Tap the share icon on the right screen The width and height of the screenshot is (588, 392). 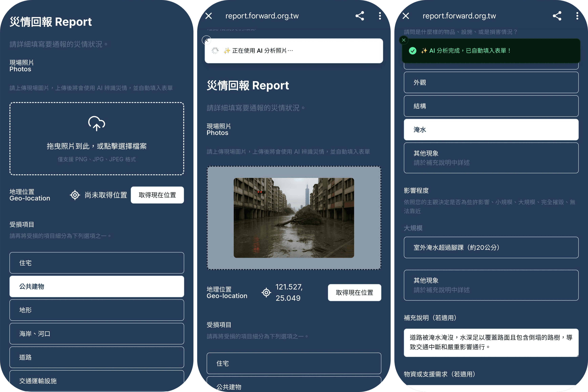click(x=557, y=16)
